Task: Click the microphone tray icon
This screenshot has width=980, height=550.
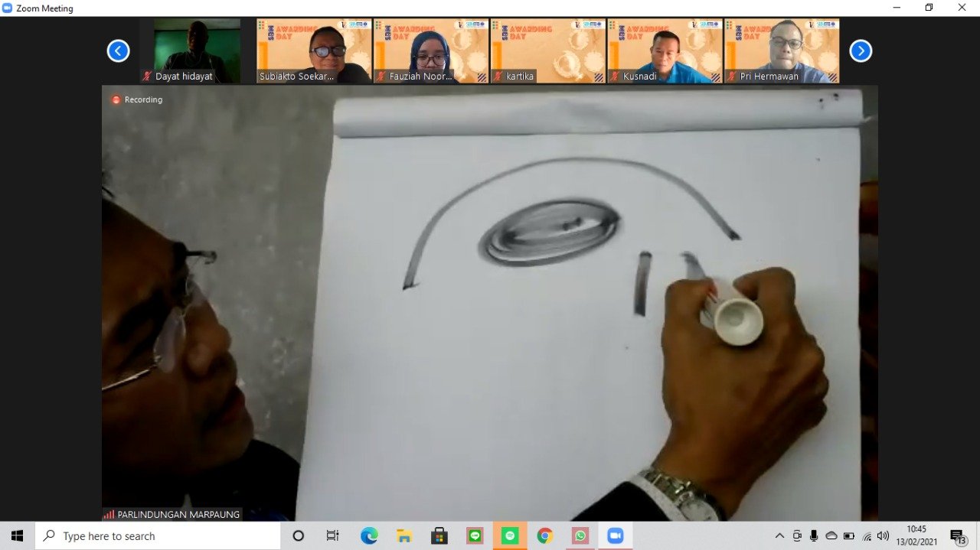Action: point(814,535)
